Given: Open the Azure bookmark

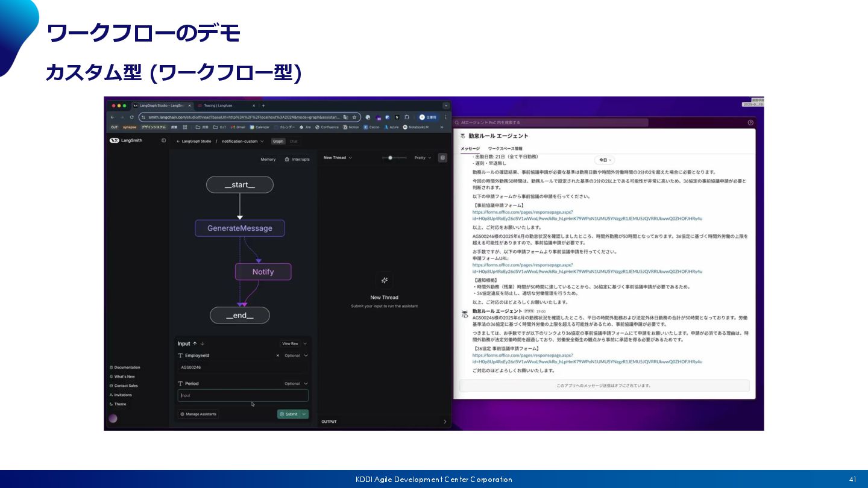Looking at the screenshot, I should pyautogui.click(x=391, y=127).
